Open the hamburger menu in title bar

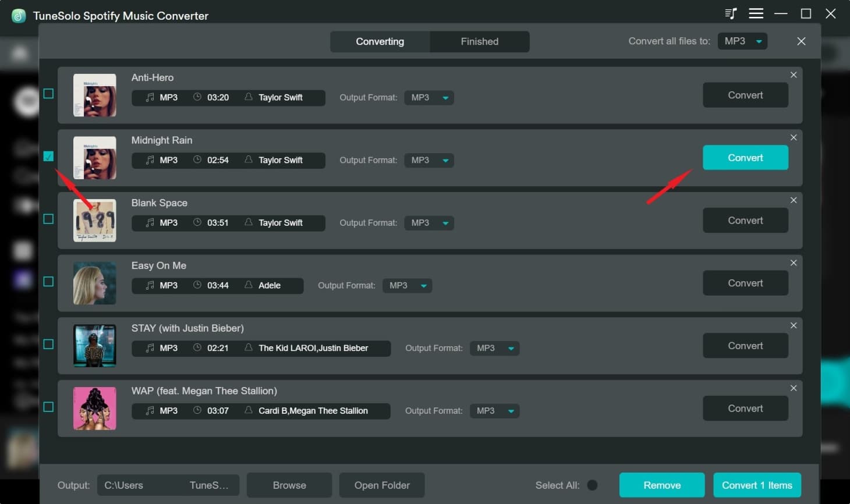point(756,13)
